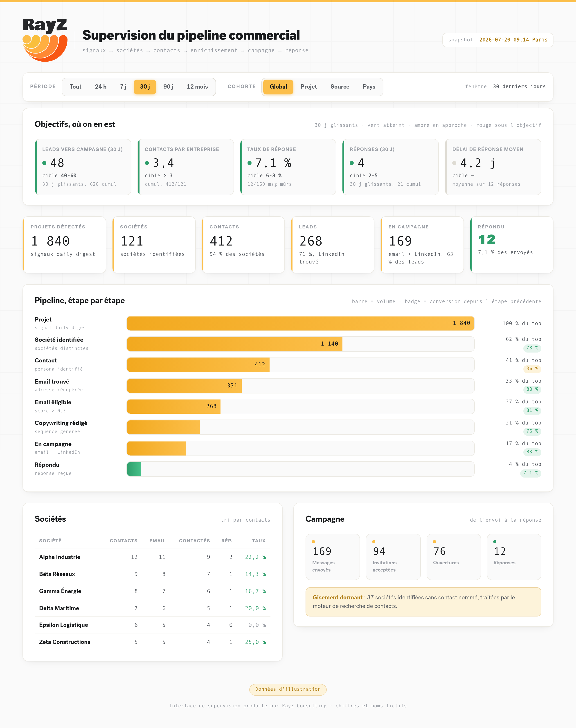
Task: Click the Copywriting rédigé pipeline bar
Action: 163,427
